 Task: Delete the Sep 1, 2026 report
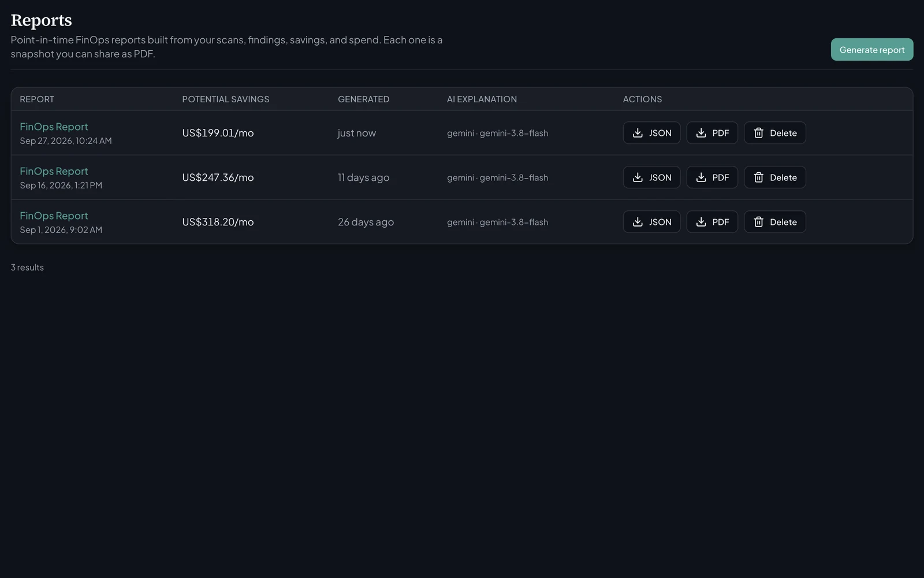click(x=775, y=222)
